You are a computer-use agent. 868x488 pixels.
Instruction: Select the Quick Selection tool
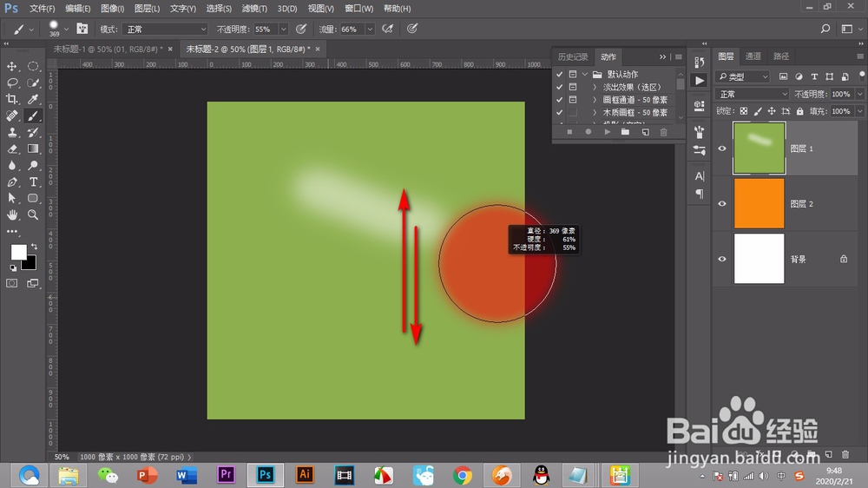tap(33, 83)
